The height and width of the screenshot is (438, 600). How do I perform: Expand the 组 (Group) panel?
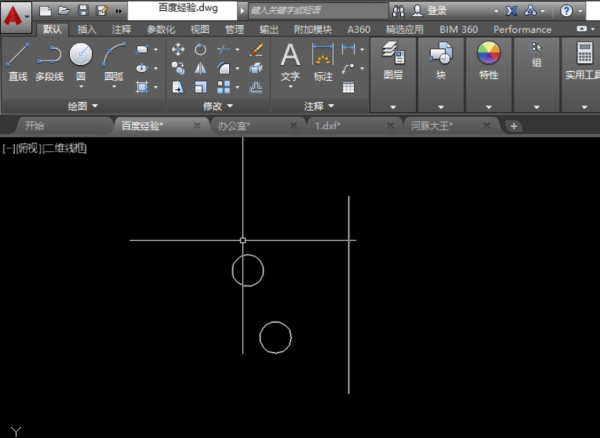[536, 107]
